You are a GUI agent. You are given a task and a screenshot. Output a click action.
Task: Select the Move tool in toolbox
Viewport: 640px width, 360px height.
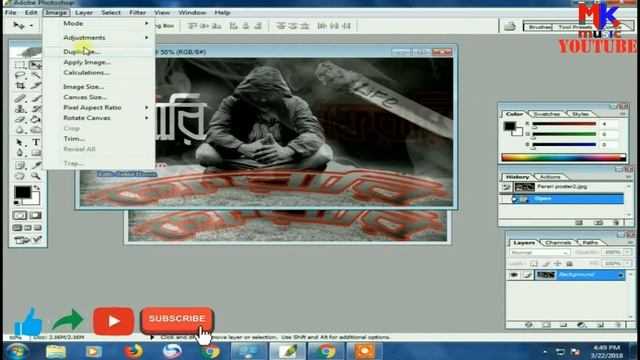pos(36,65)
